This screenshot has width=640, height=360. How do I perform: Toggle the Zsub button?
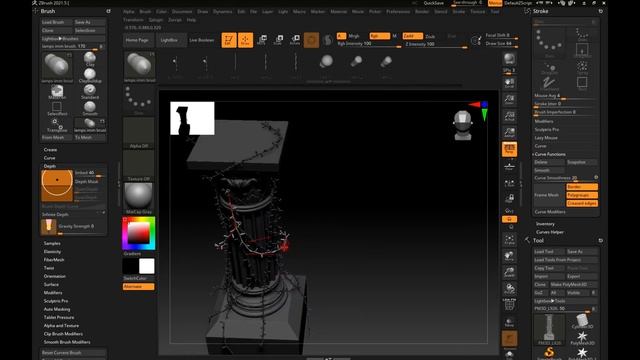(430, 36)
